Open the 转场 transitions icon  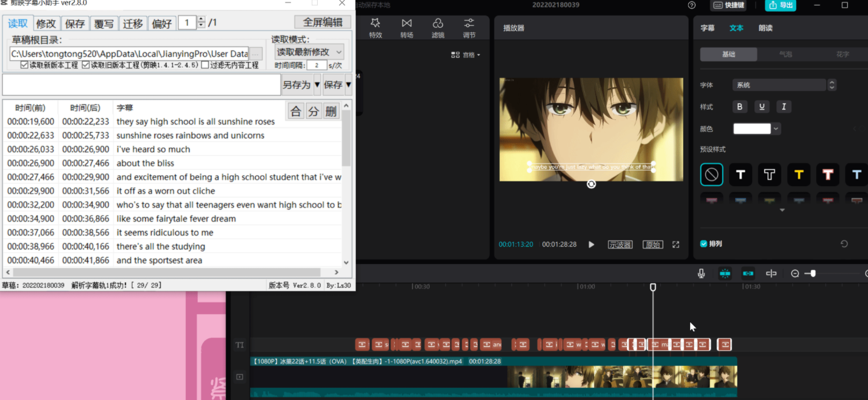pos(407,28)
